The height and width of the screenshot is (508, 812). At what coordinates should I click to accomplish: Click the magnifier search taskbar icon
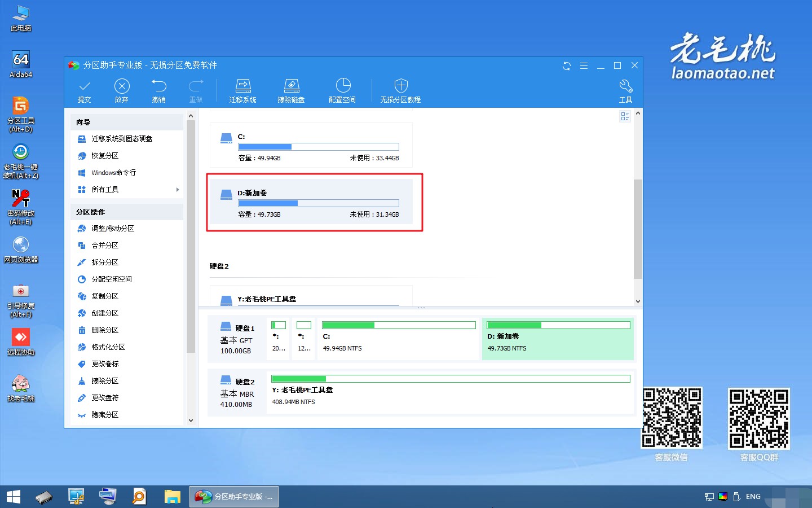[x=139, y=497]
